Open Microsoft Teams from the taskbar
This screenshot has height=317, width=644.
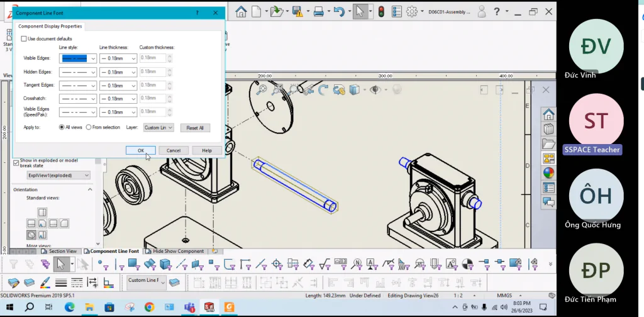point(189,307)
